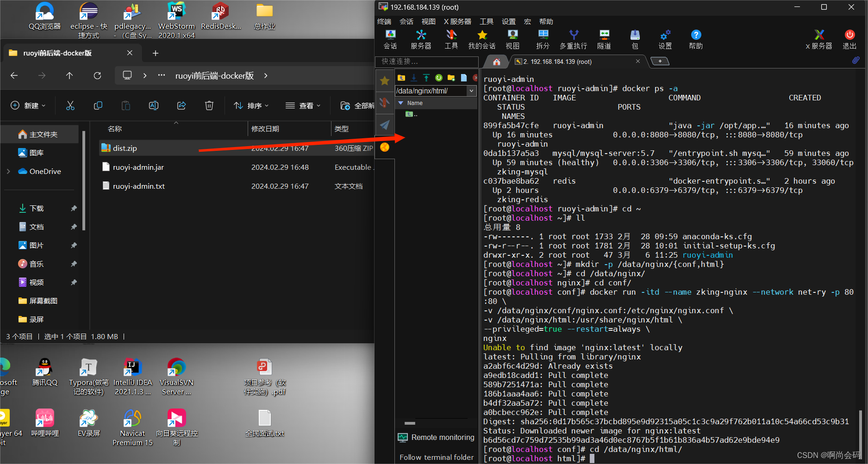Expand the OneDrive tree node
The width and height of the screenshot is (868, 464).
click(x=8, y=171)
